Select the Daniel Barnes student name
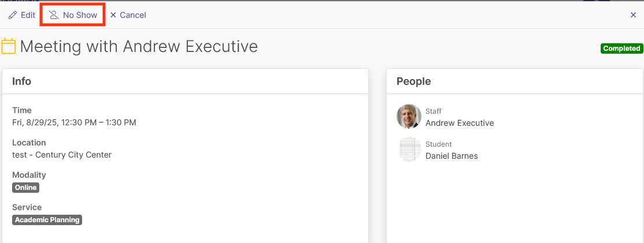The height and width of the screenshot is (243, 644). 451,156
